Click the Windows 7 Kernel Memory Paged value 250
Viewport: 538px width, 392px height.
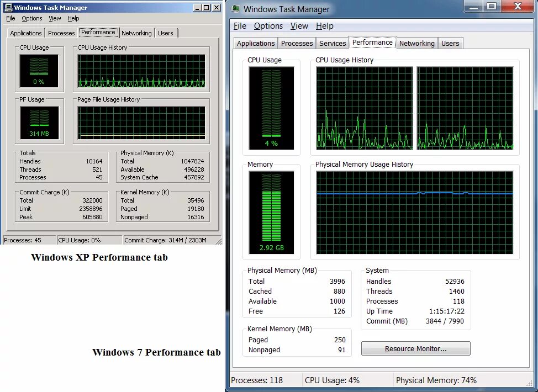[340, 340]
